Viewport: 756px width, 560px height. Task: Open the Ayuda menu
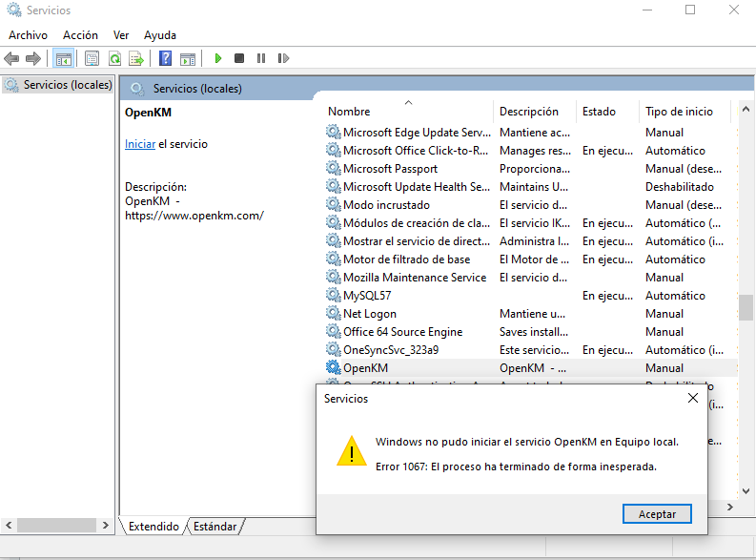pos(160,35)
